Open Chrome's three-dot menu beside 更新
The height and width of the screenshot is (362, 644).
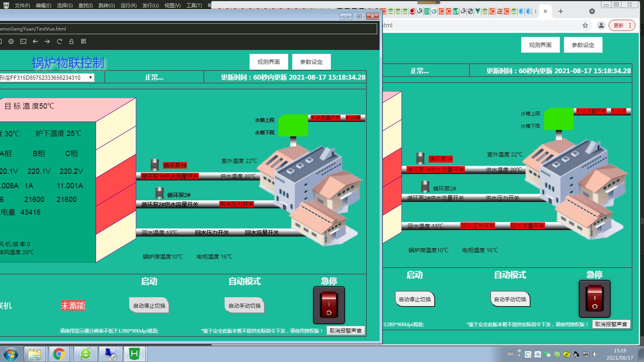click(630, 25)
